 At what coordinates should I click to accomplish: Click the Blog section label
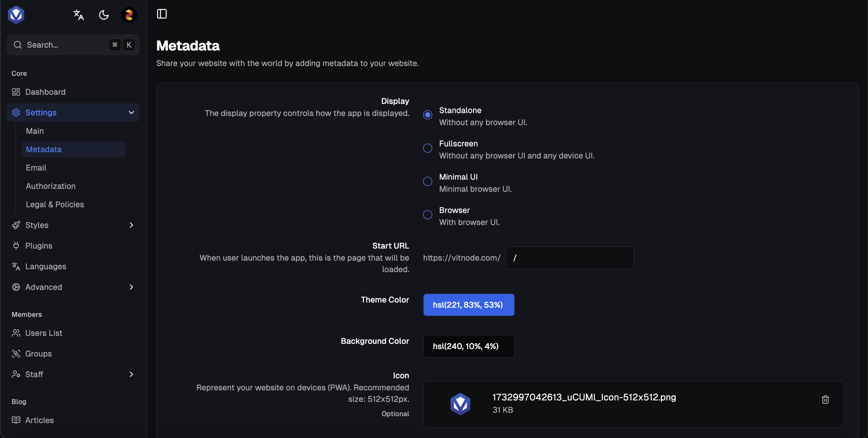click(19, 402)
